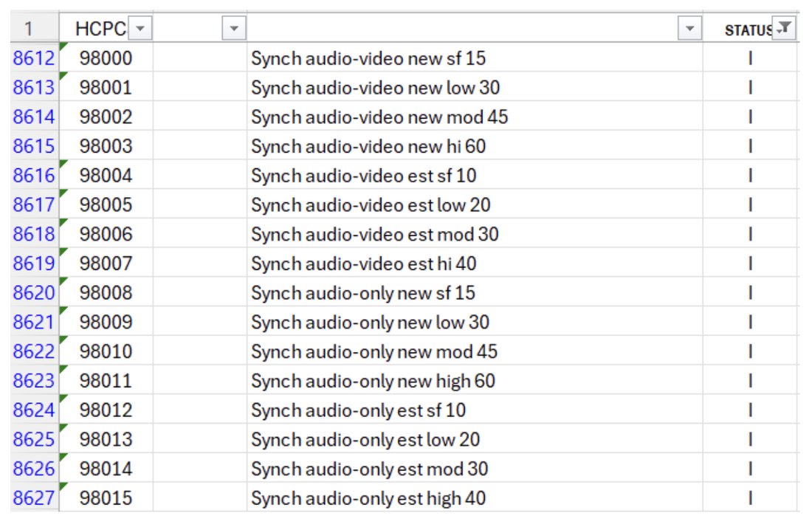Click 'Synch audio-video est hi 40' cell
This screenshot has width=812, height=527.
point(475,263)
